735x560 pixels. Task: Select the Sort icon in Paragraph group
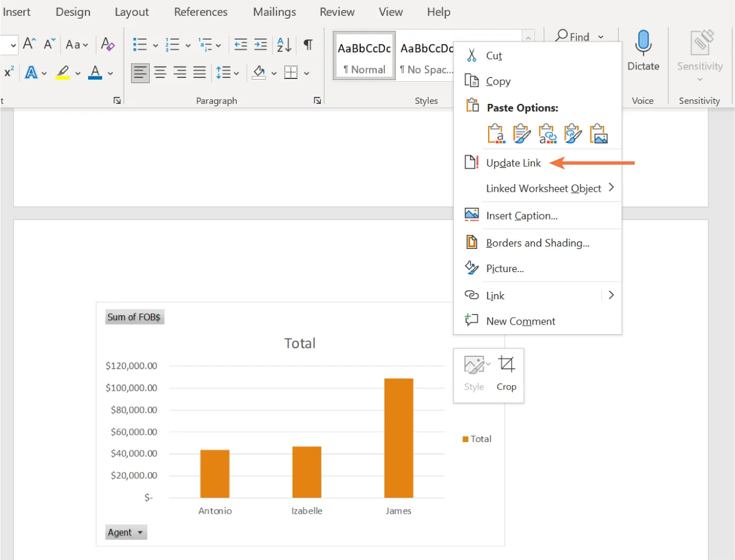pos(284,44)
